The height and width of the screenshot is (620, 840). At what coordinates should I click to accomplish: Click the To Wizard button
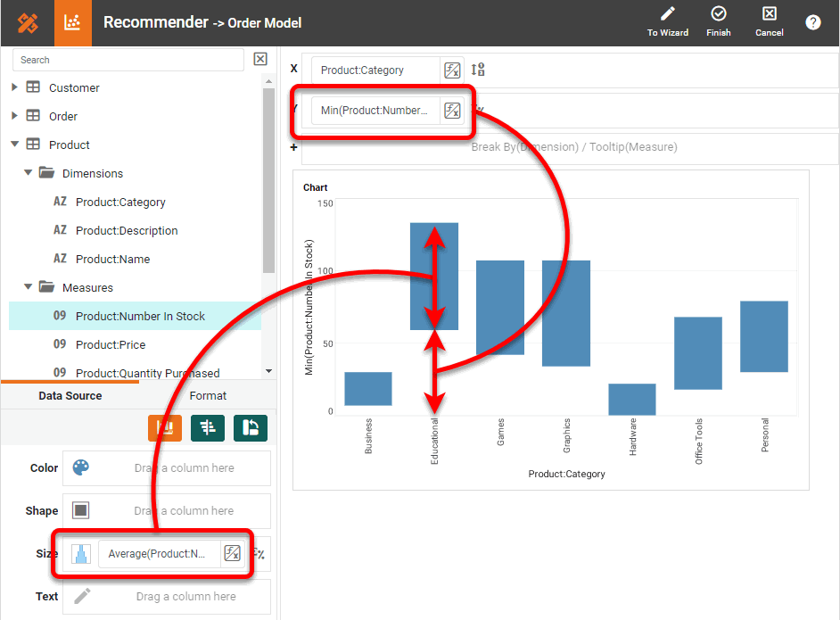click(x=667, y=21)
